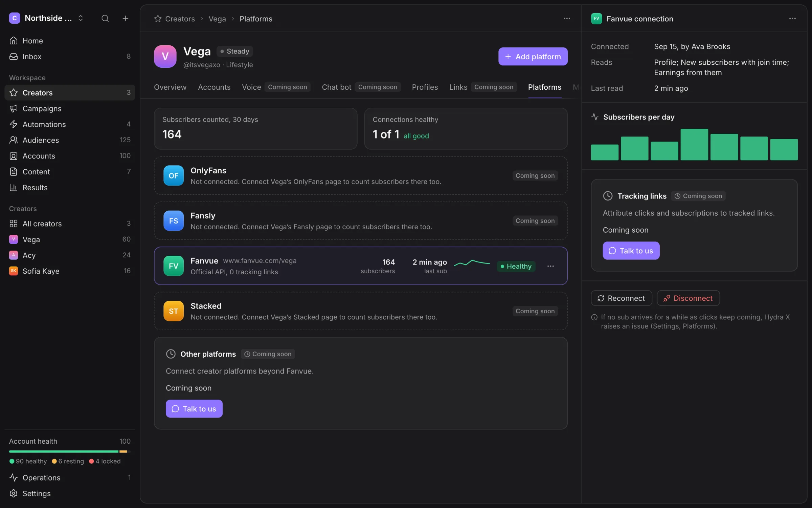Viewport: 812px width, 508px height.
Task: Open the Fanvue row three-dot menu
Action: point(550,266)
